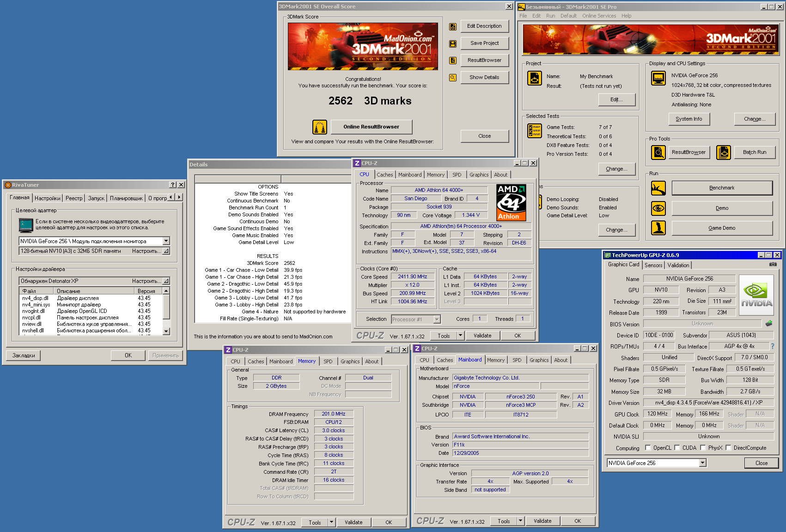Screen dimensions: 786x532
Task: Open the Tools dropdown arrow in the CPU-Z Memory window
Action: pos(331,522)
